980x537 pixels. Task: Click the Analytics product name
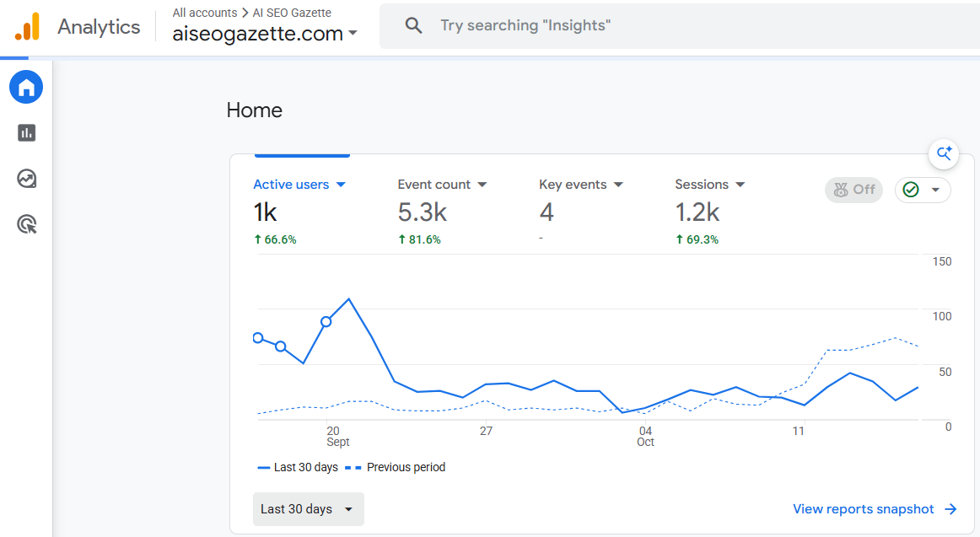(x=99, y=27)
